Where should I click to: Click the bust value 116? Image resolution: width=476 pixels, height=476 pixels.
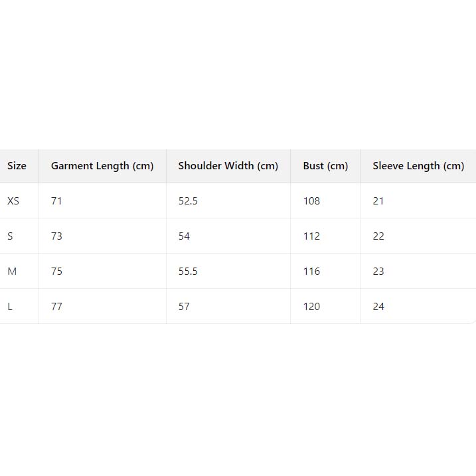pyautogui.click(x=311, y=272)
